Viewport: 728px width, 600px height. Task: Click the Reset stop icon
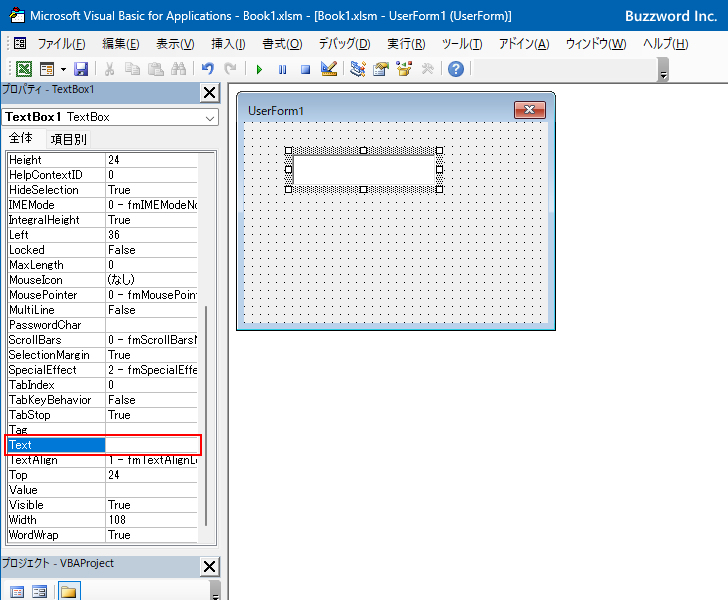tap(305, 70)
